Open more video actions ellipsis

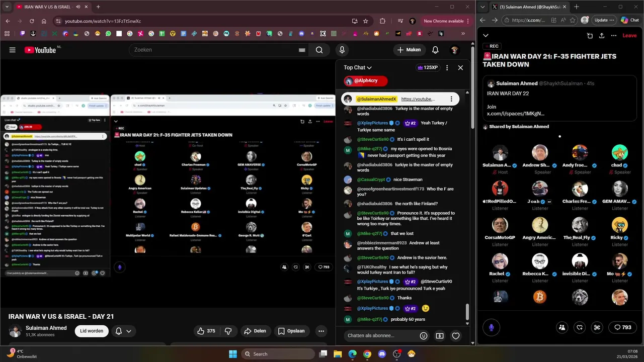click(321, 331)
